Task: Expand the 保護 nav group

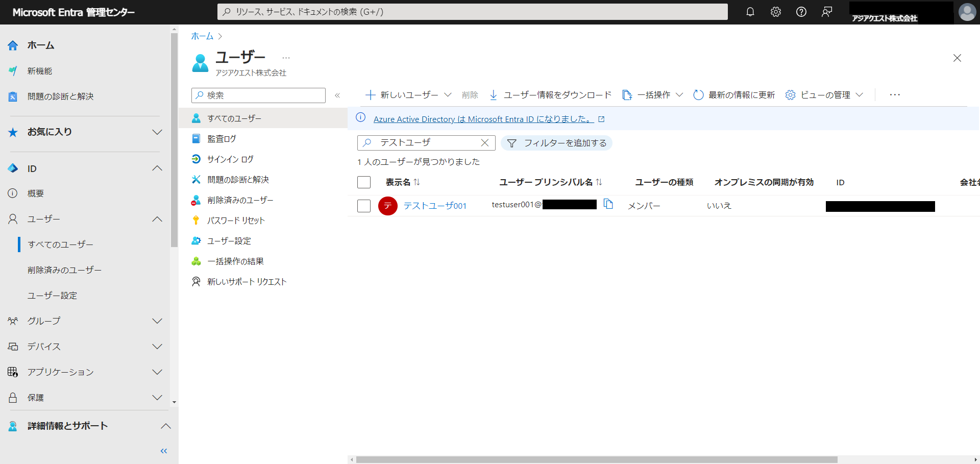Action: click(157, 398)
